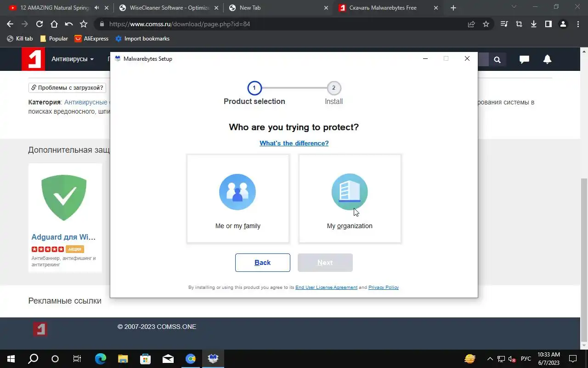Click the Adguard shield thumbnail

click(x=64, y=198)
